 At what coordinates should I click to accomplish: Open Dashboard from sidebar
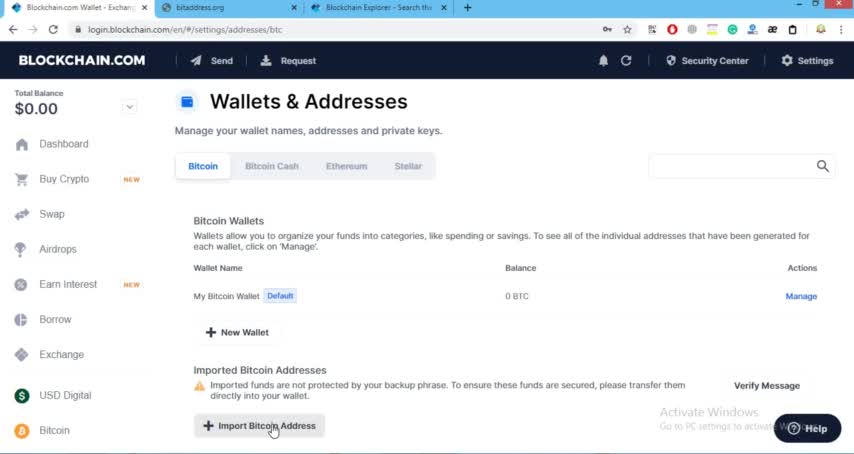(x=64, y=144)
